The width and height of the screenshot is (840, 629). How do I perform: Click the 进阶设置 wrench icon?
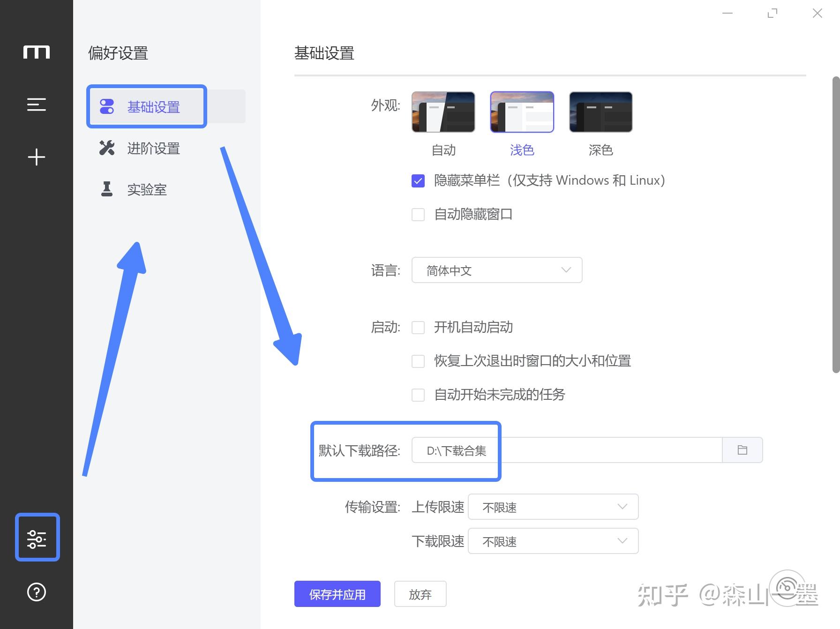[107, 148]
